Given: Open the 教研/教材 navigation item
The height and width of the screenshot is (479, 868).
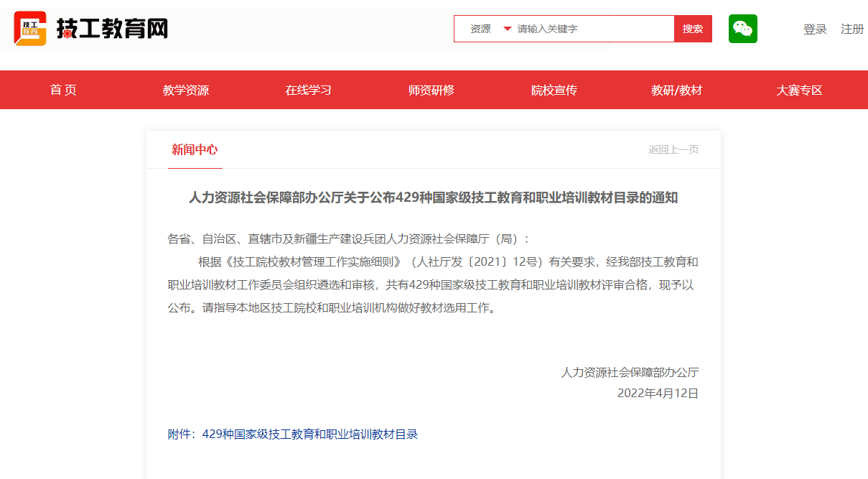Looking at the screenshot, I should (x=676, y=90).
